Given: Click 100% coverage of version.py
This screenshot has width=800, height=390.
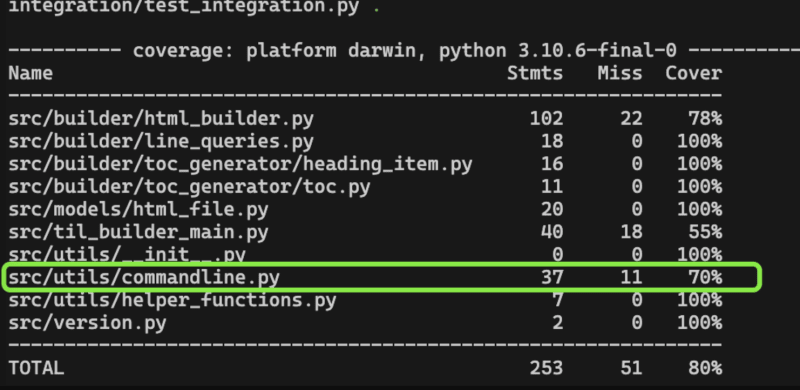Looking at the screenshot, I should coord(699,323).
